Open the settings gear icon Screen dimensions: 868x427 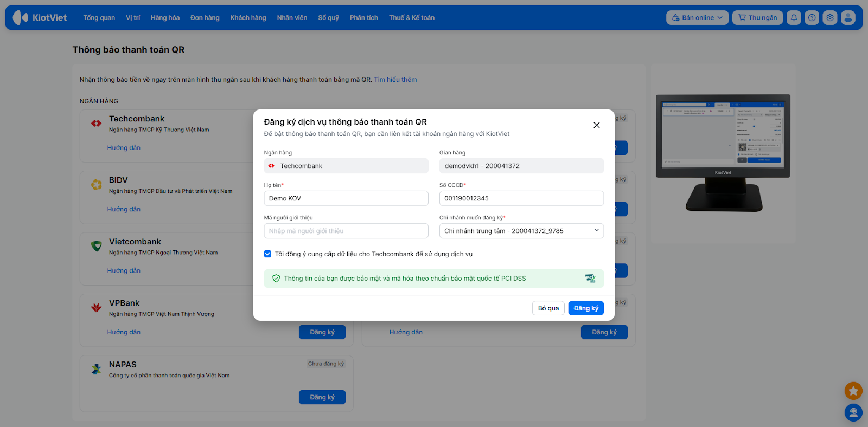tap(830, 18)
